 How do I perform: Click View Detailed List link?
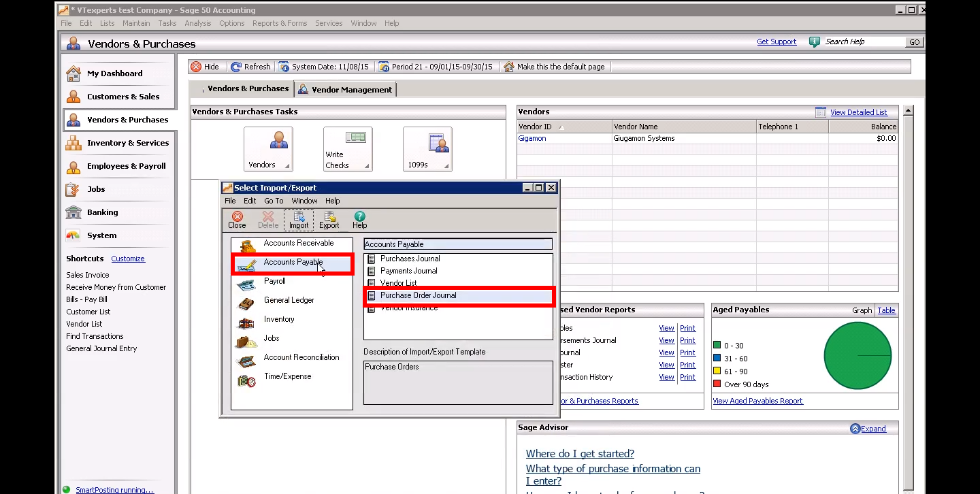(x=859, y=112)
